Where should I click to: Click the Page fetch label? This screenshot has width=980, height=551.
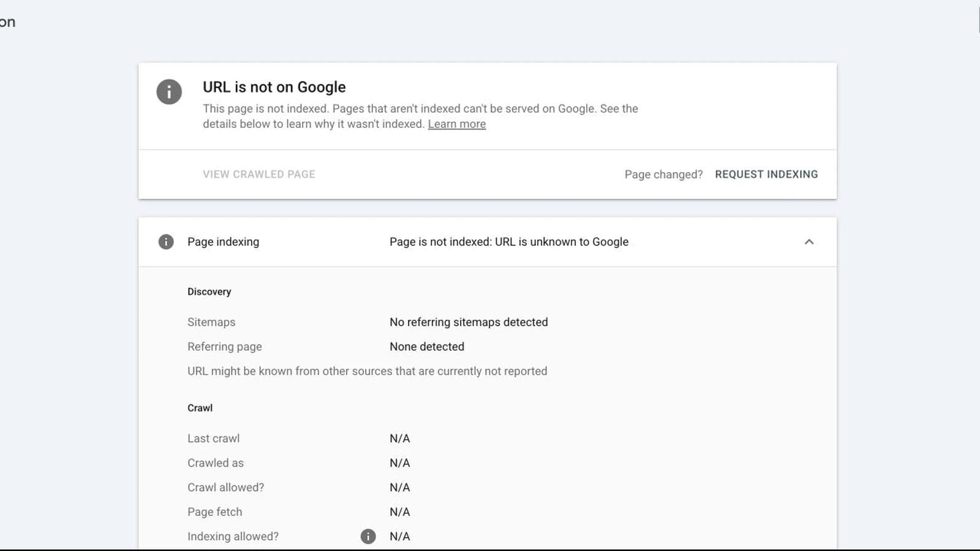215,512
